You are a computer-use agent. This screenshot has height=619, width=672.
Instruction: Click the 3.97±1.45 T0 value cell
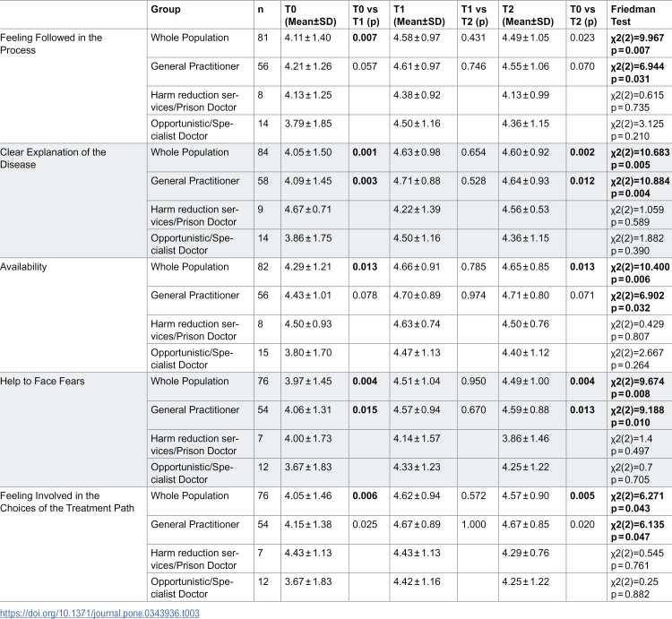point(307,382)
